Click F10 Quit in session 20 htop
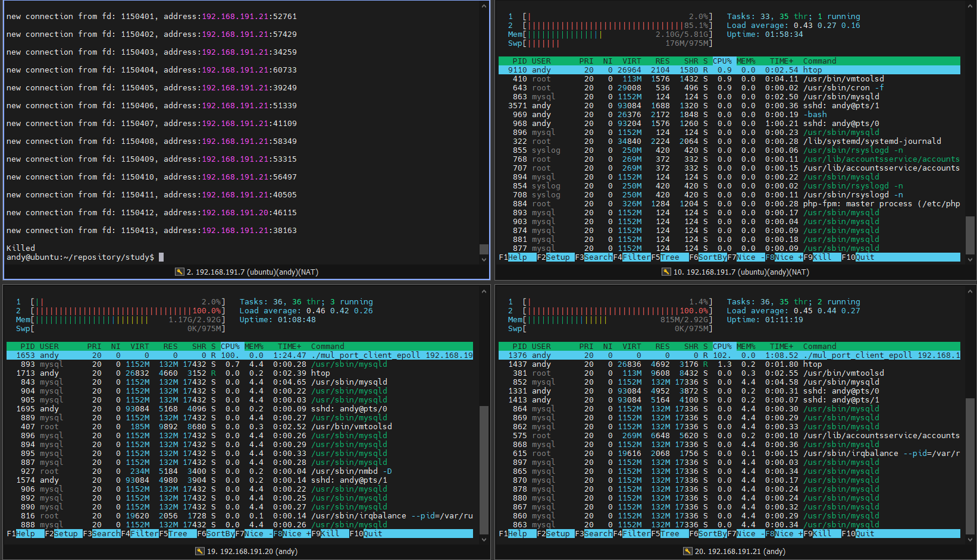The image size is (977, 560). coord(858,534)
